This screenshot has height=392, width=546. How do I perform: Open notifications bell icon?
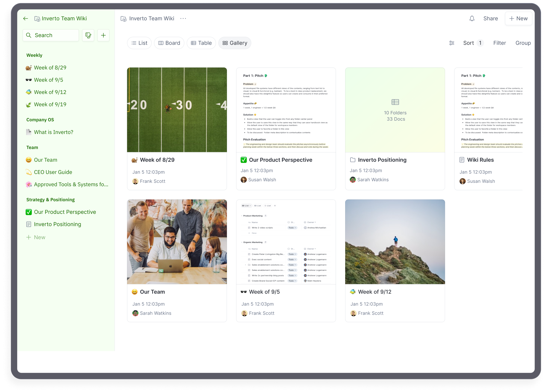[x=472, y=19]
